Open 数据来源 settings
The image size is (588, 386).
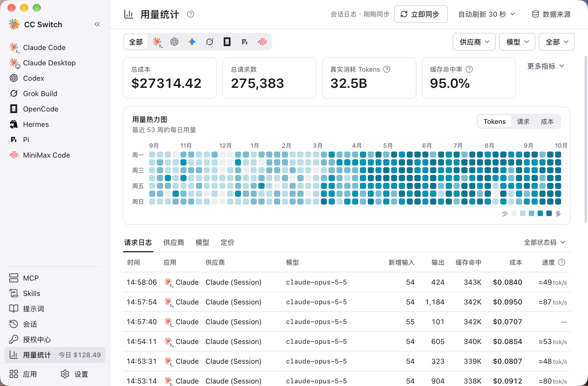pos(551,14)
